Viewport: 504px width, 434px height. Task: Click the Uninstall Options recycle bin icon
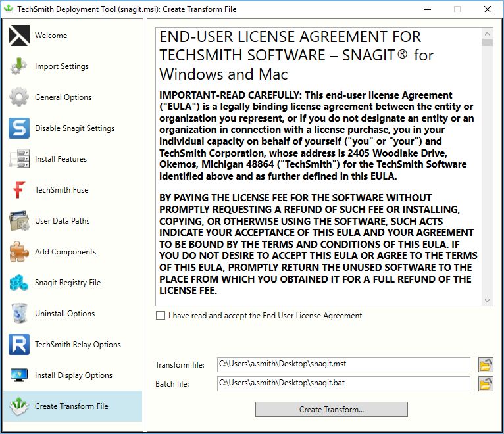point(19,314)
